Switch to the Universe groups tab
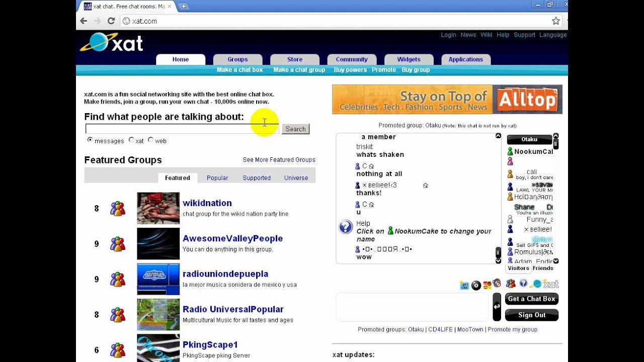This screenshot has width=644, height=362. [296, 178]
